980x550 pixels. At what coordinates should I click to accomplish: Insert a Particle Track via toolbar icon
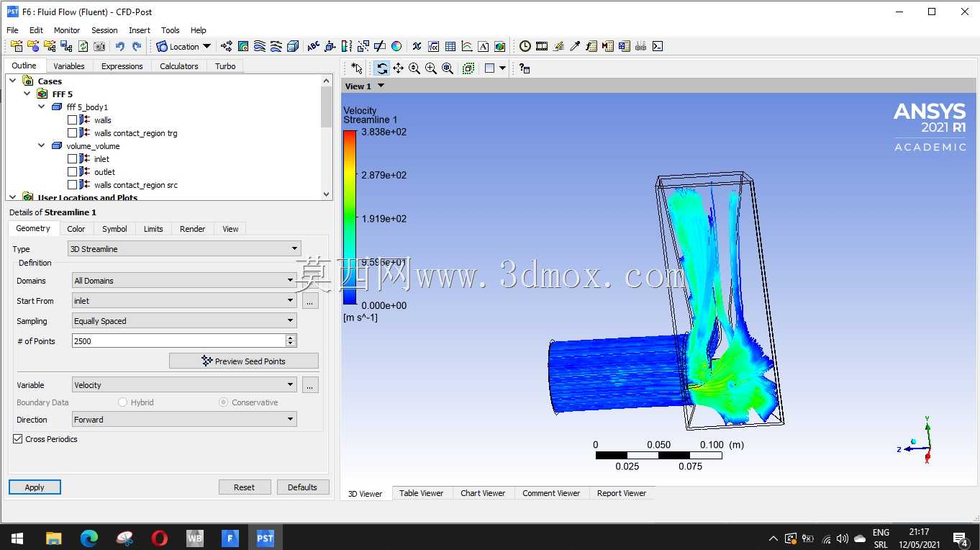pos(276,46)
